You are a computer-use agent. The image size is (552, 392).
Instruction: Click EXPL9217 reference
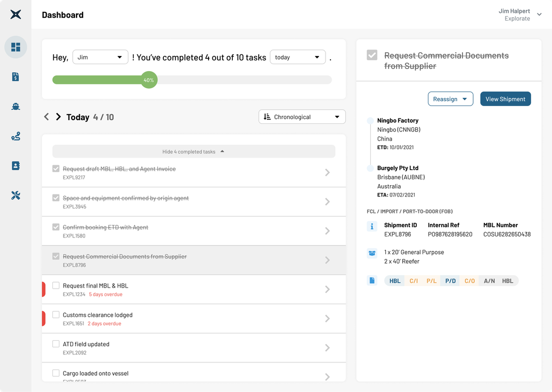[x=74, y=177]
